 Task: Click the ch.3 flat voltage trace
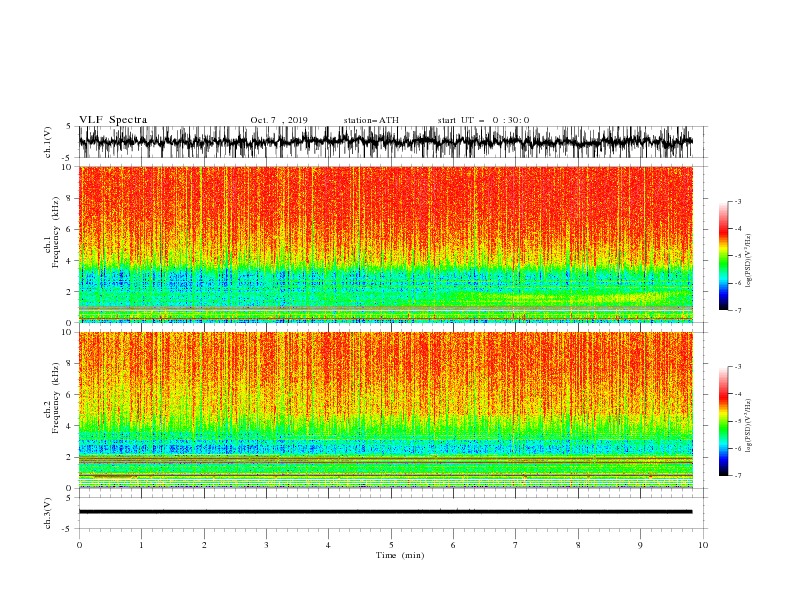coord(385,512)
